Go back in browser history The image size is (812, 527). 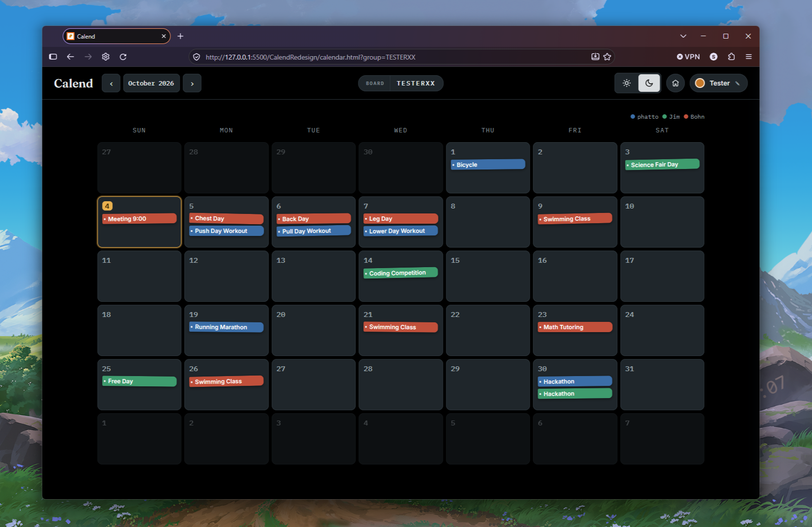(70, 57)
